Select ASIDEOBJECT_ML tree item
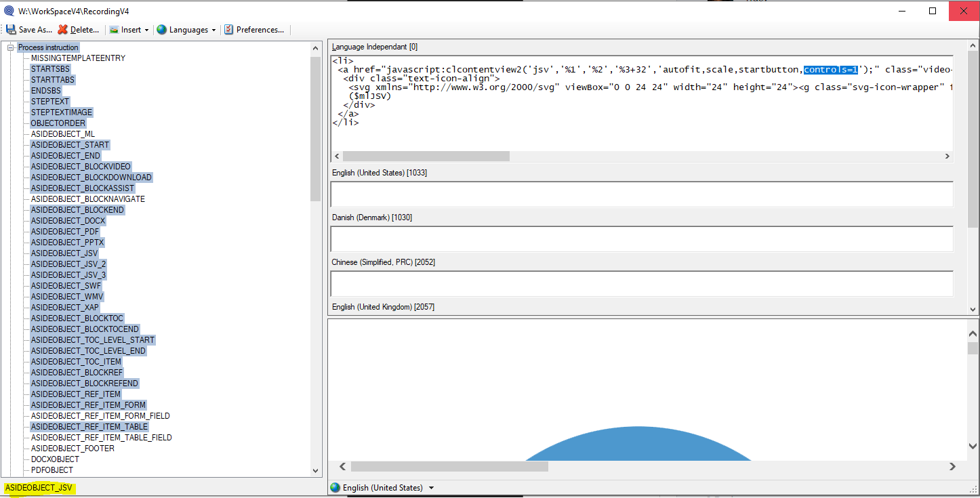This screenshot has height=498, width=980. 63,134
